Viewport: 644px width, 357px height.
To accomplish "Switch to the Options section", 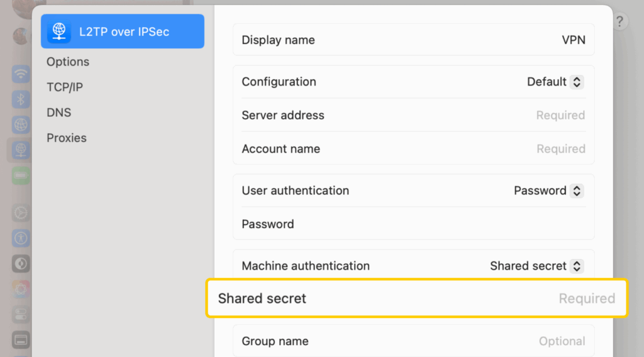I will click(68, 62).
